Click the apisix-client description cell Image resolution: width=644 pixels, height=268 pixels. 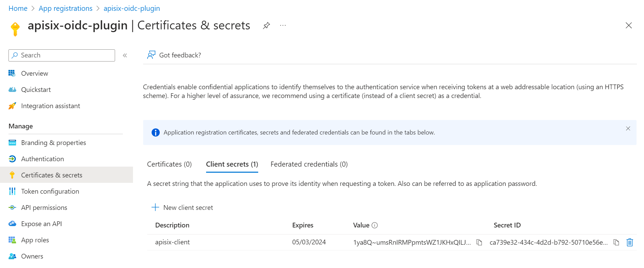[173, 242]
